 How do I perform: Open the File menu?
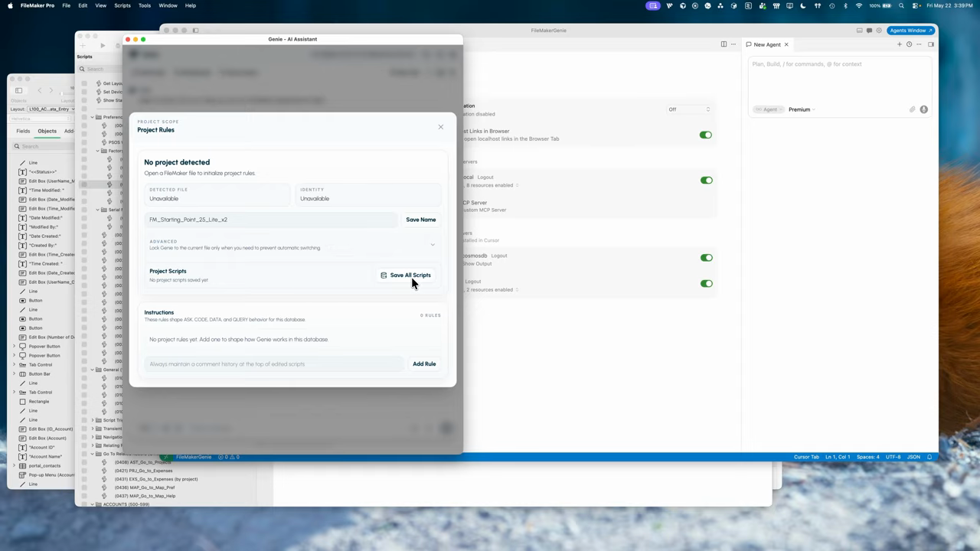[x=67, y=5]
